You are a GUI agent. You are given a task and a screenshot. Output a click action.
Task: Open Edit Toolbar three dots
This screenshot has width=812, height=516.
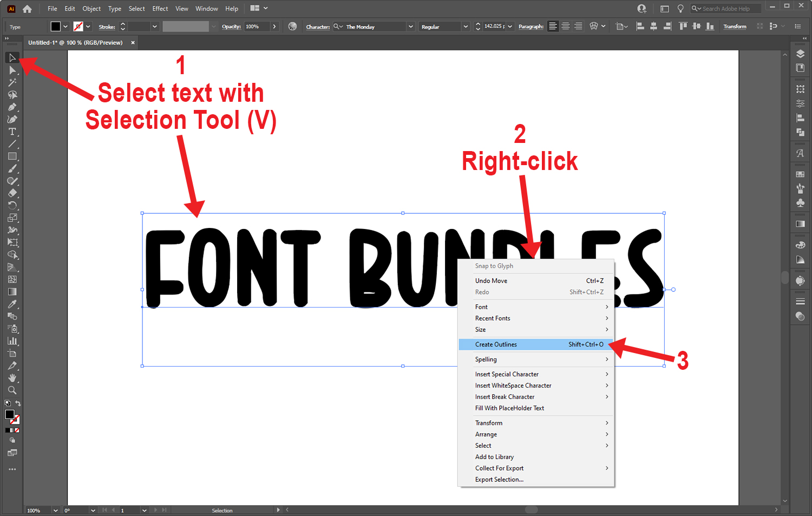pyautogui.click(x=12, y=469)
